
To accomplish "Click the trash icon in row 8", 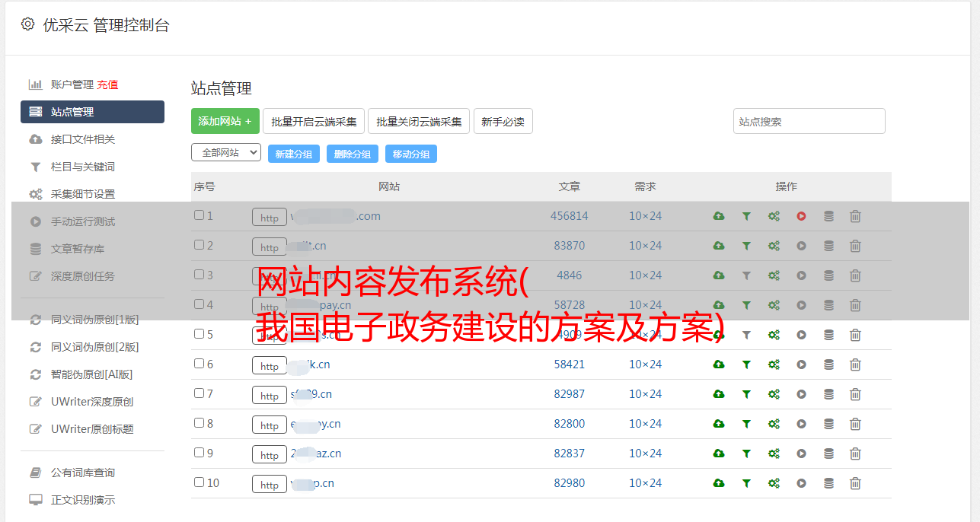I will tap(855, 424).
